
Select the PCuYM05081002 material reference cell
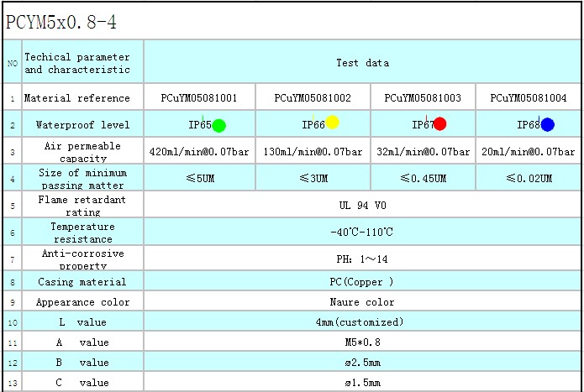tap(313, 98)
